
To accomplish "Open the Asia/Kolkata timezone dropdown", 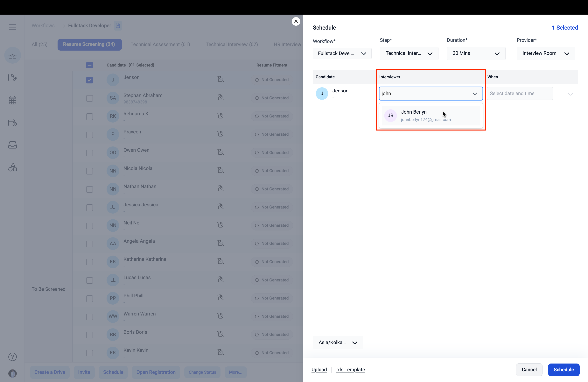I will [338, 343].
